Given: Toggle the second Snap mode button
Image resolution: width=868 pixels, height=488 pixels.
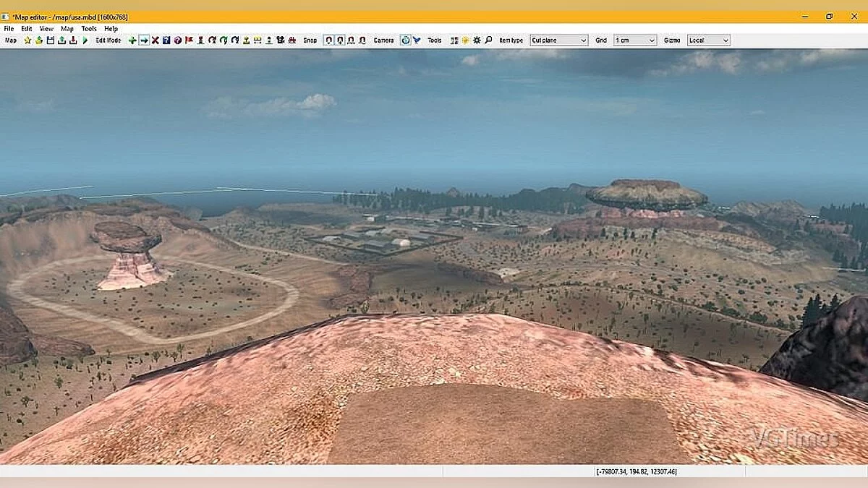Looking at the screenshot, I should point(340,40).
